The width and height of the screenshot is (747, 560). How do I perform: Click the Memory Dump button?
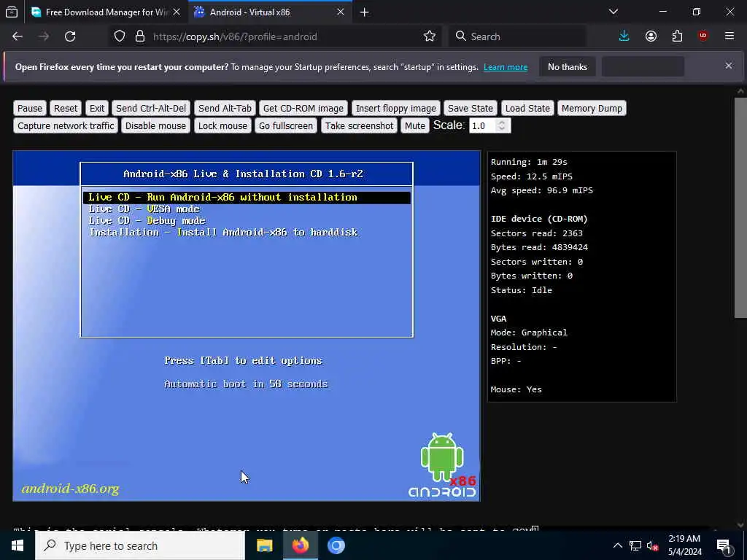592,108
